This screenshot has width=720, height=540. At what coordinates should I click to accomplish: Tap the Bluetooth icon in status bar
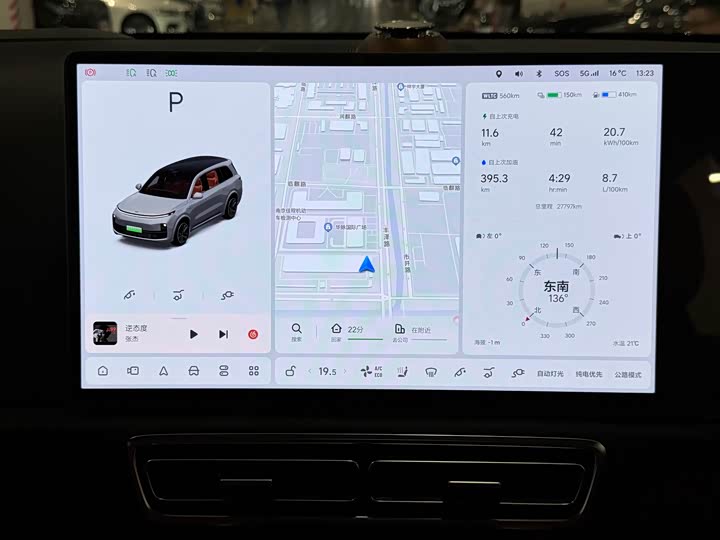539,73
